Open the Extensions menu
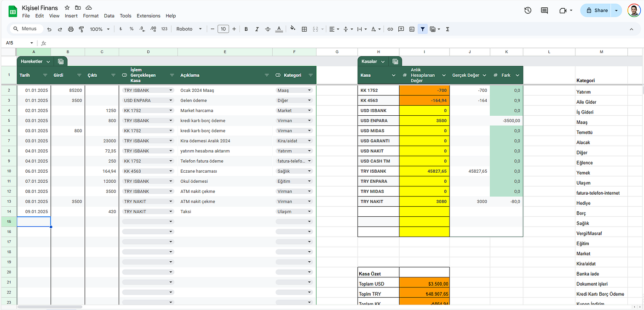This screenshot has width=644, height=310. pyautogui.click(x=149, y=16)
